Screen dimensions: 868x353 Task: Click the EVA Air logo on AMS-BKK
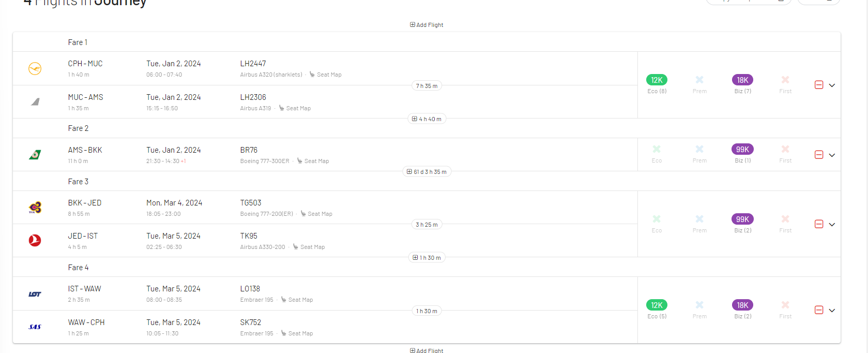click(35, 155)
